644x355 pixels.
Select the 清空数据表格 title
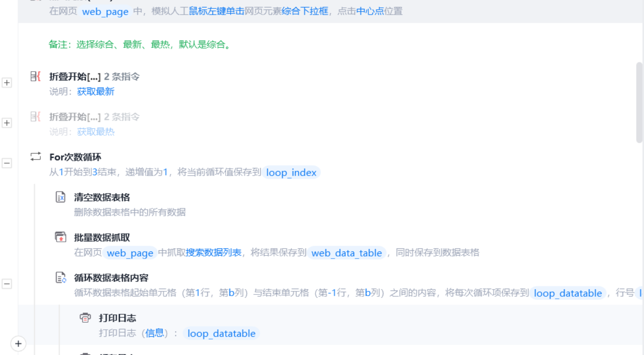tap(102, 197)
